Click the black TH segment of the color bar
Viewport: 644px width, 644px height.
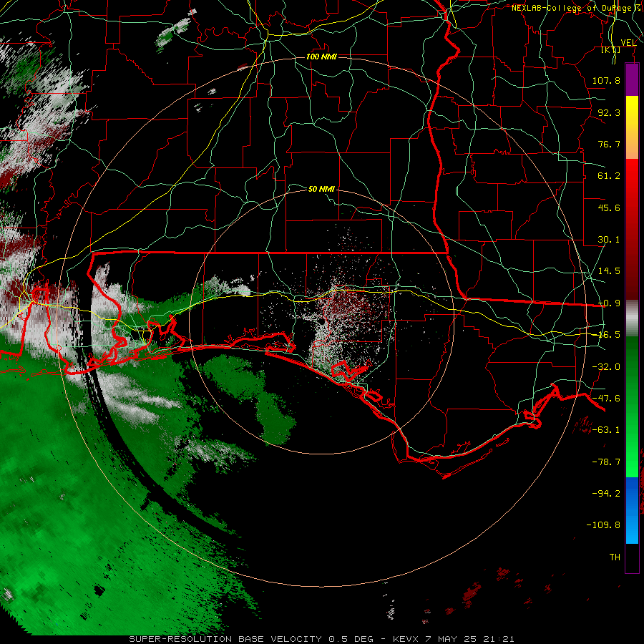click(632, 557)
